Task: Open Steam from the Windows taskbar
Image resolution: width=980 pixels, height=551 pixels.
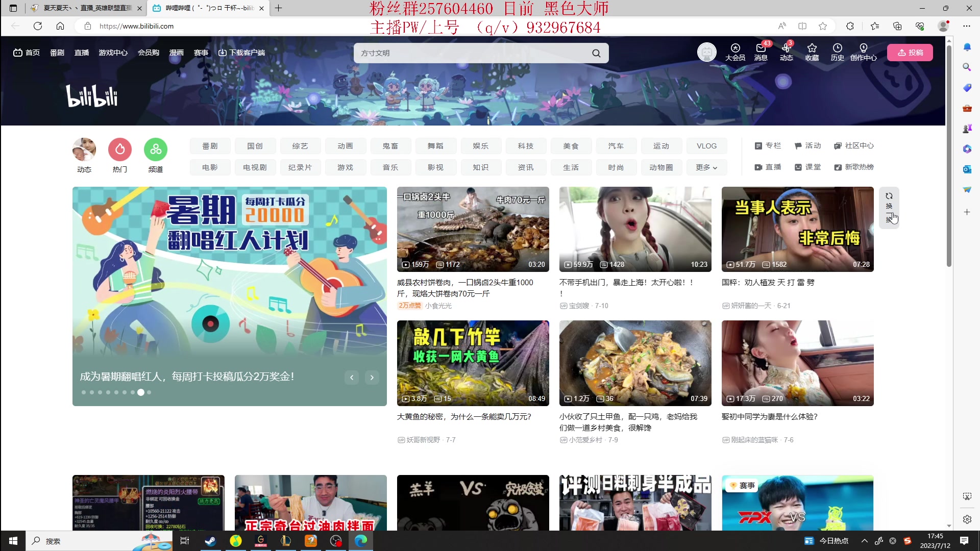Action: 210,541
